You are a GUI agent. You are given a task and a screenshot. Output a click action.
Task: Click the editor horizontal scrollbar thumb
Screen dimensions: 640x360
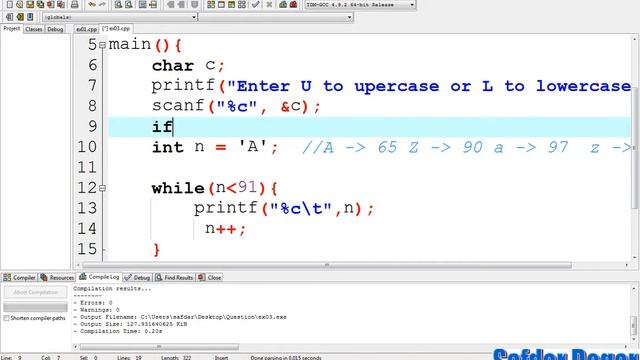tap(327, 265)
